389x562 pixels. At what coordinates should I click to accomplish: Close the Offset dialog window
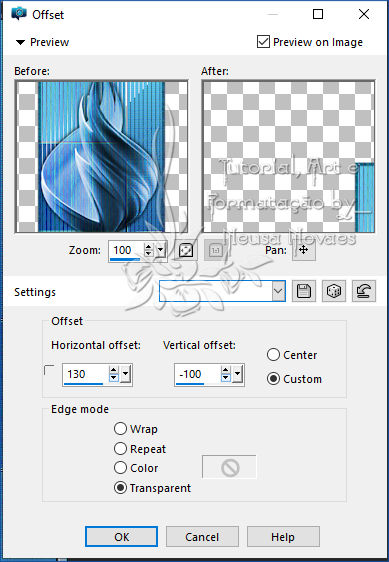pos(364,14)
